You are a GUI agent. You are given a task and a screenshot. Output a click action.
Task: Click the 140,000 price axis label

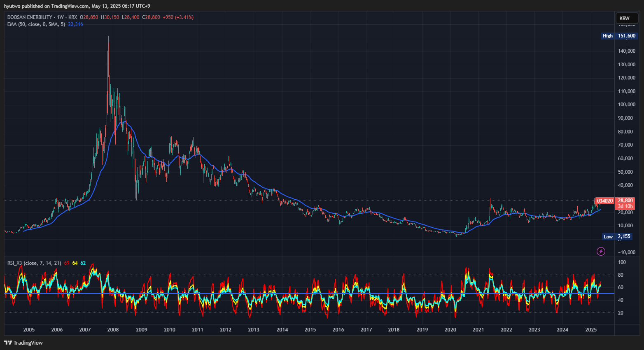click(627, 51)
